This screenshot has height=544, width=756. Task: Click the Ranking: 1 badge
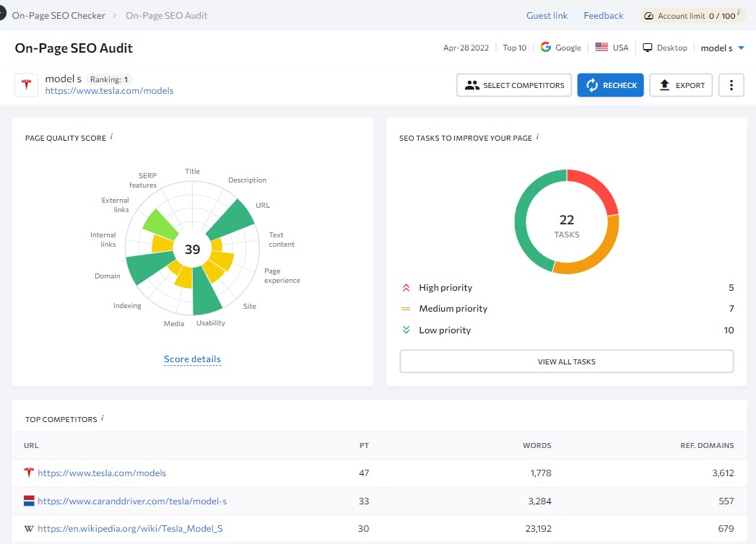109,79
